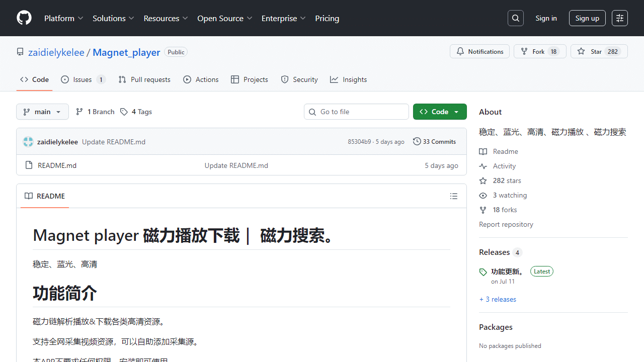
Task: Open the README outline list icon
Action: coord(454,196)
